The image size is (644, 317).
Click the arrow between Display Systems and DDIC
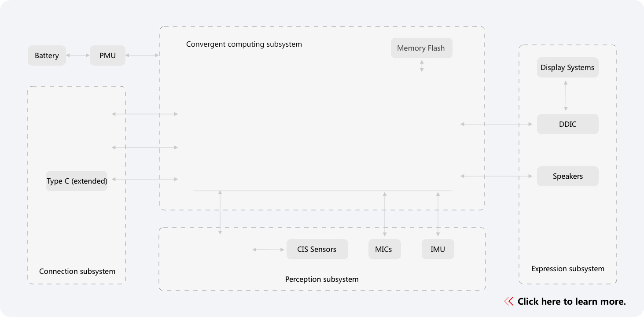(566, 96)
